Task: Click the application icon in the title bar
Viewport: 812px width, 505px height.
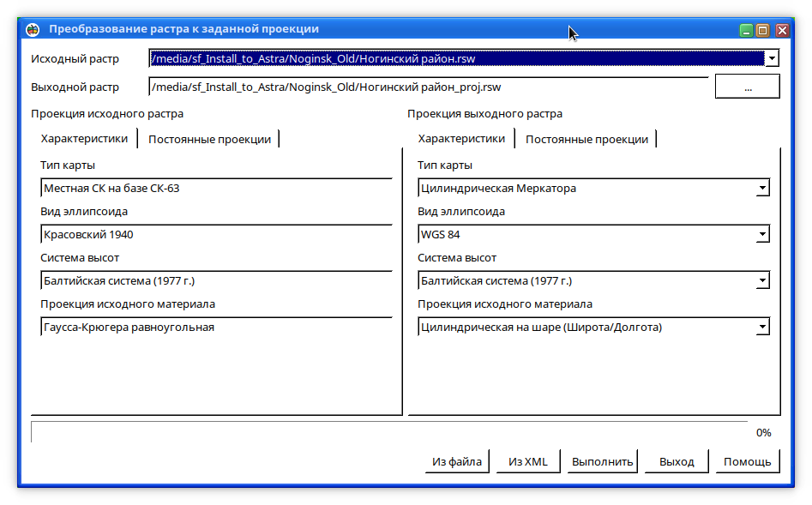Action: point(33,29)
